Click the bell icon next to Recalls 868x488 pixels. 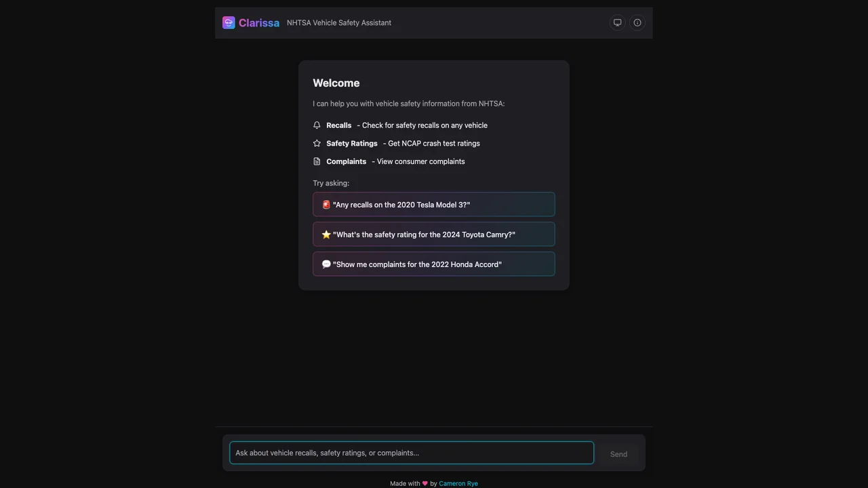(x=317, y=125)
